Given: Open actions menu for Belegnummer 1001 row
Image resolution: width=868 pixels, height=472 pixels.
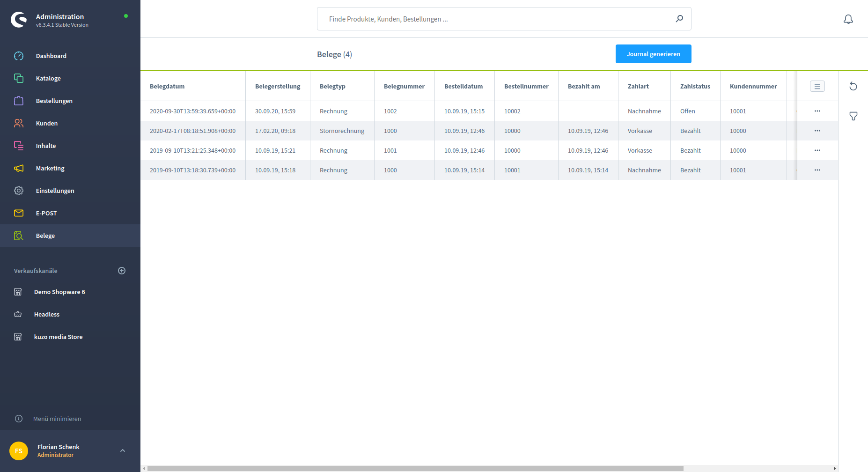Looking at the screenshot, I should 817,150.
